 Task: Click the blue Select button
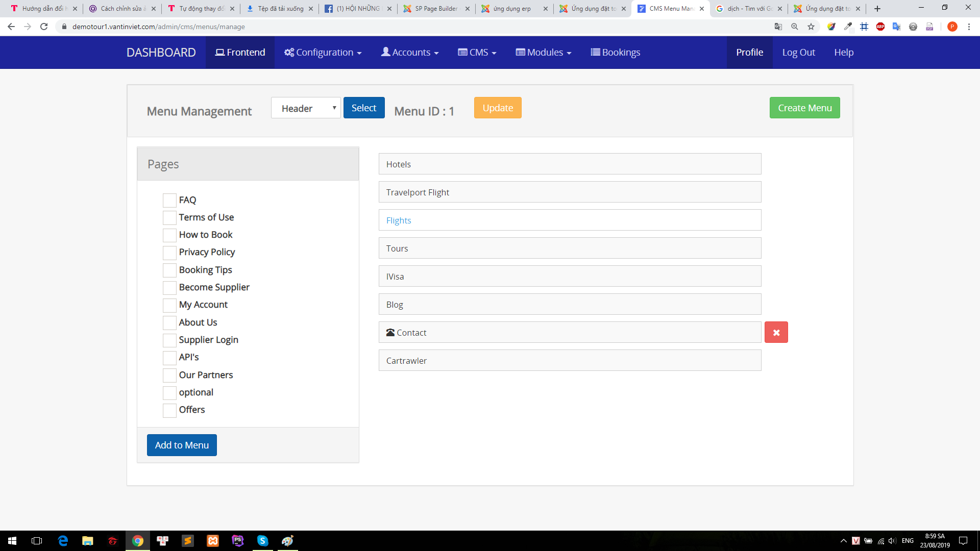(x=364, y=108)
